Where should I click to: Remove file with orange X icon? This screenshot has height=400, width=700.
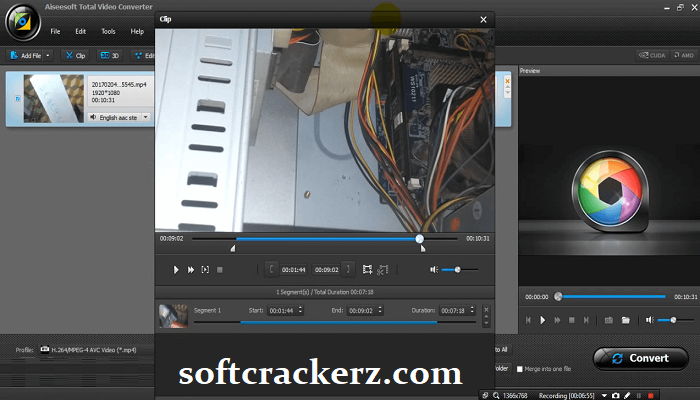(507, 81)
